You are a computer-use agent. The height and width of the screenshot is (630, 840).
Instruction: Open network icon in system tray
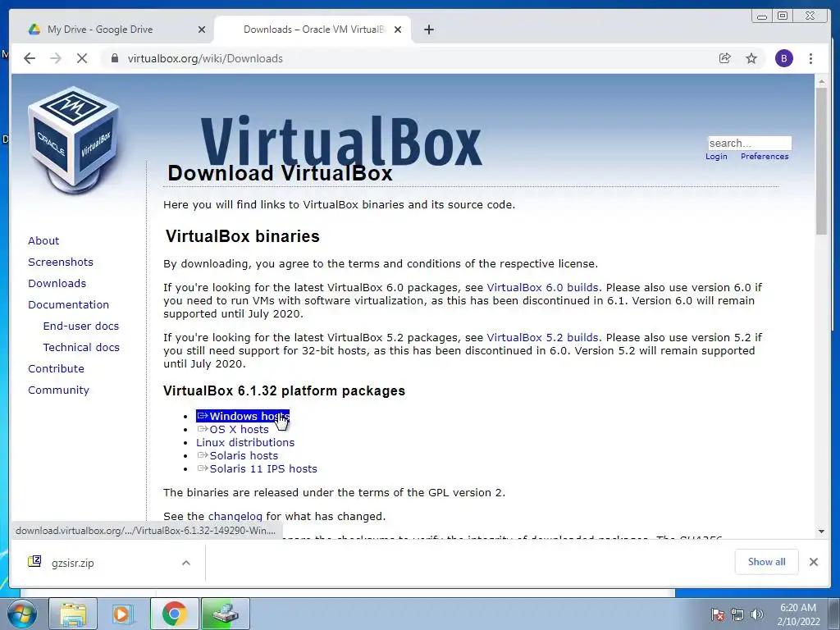click(x=737, y=614)
